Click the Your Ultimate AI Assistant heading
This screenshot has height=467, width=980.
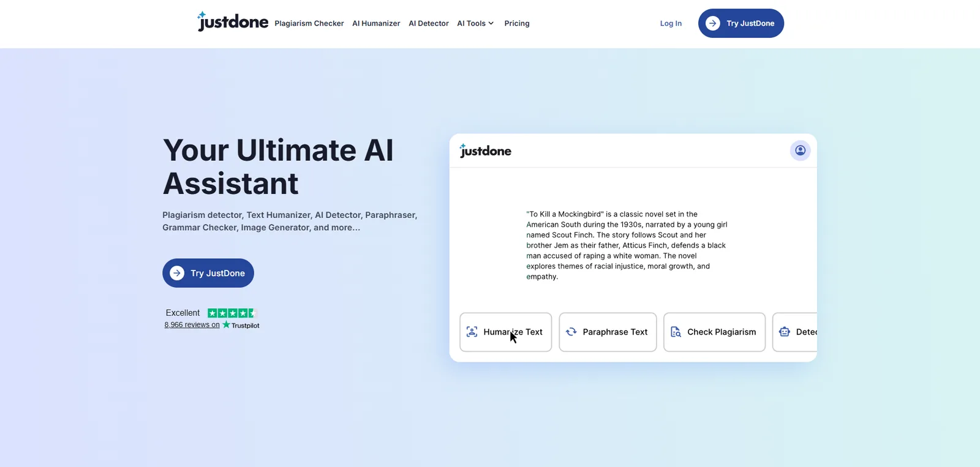click(x=278, y=166)
